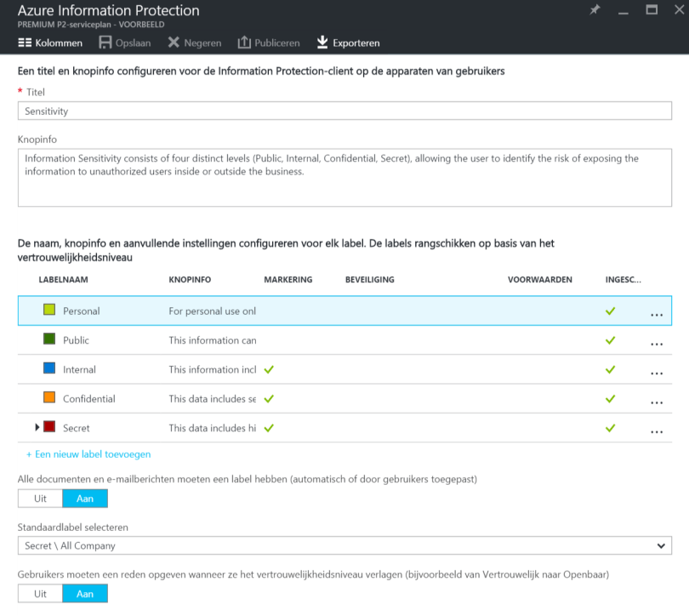The image size is (689, 616).
Task: Open the ellipsis menu for Personal label
Action: click(x=656, y=313)
